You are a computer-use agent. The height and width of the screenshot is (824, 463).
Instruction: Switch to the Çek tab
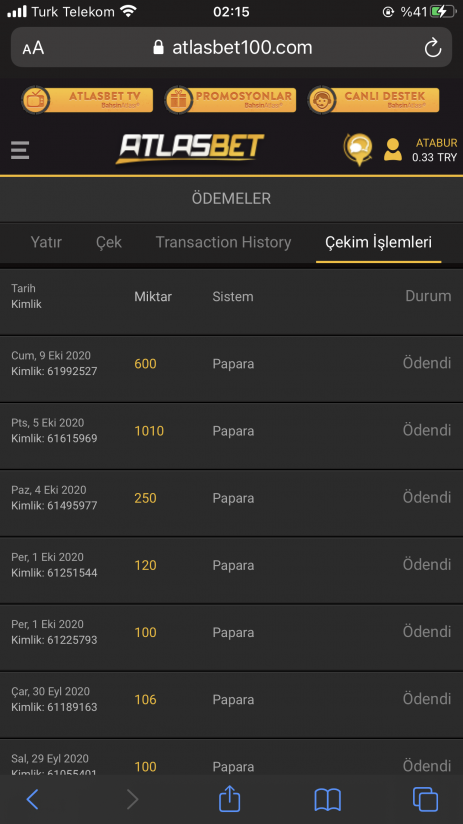(109, 242)
